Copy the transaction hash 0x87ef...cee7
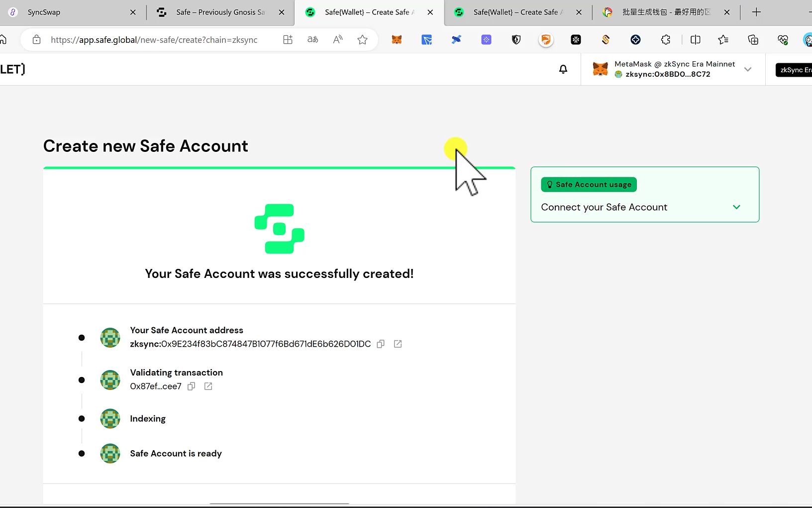The image size is (812, 508). click(x=191, y=386)
